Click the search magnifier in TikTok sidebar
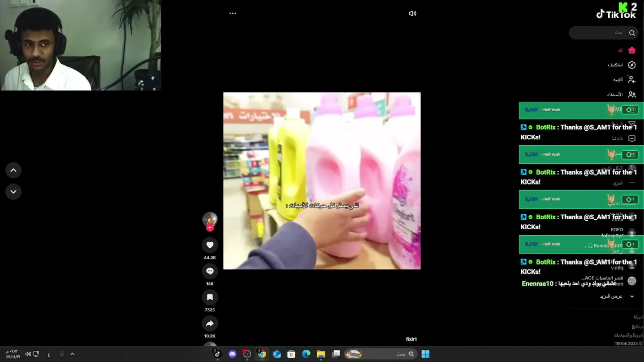Screen dimensions: 644x362 632,33
